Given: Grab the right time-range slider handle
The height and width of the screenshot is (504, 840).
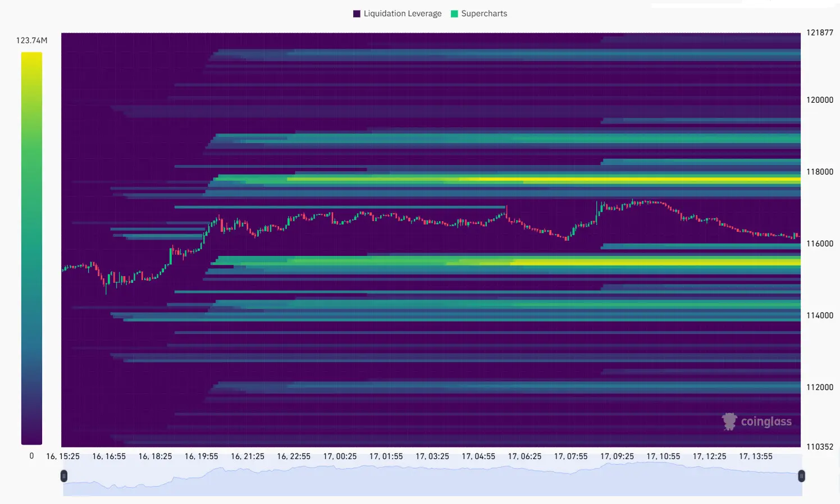Looking at the screenshot, I should tap(801, 476).
